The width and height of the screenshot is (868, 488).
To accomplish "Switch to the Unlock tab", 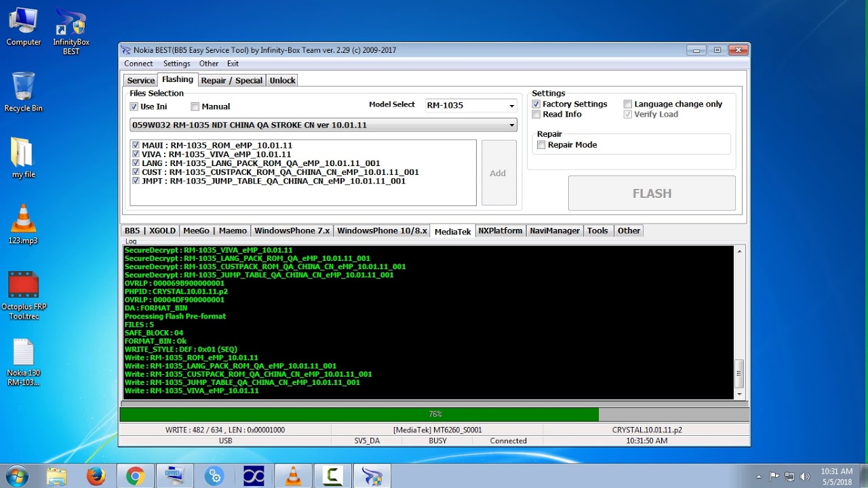I will point(282,80).
